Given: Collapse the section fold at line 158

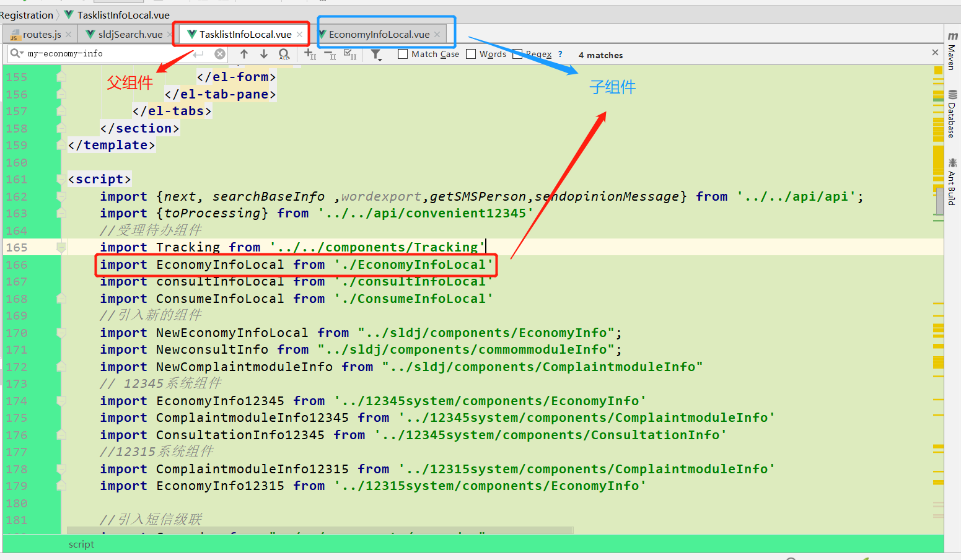Looking at the screenshot, I should (x=61, y=128).
